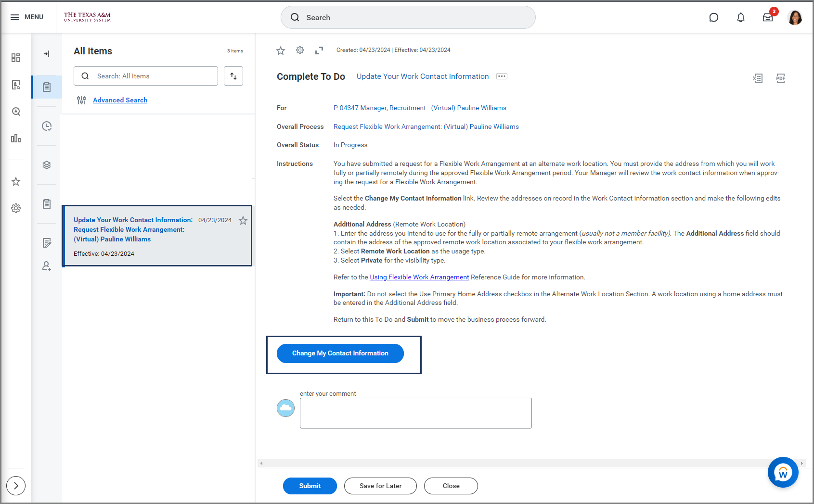Open Workday assistant chat bubble
The image size is (814, 504).
783,472
